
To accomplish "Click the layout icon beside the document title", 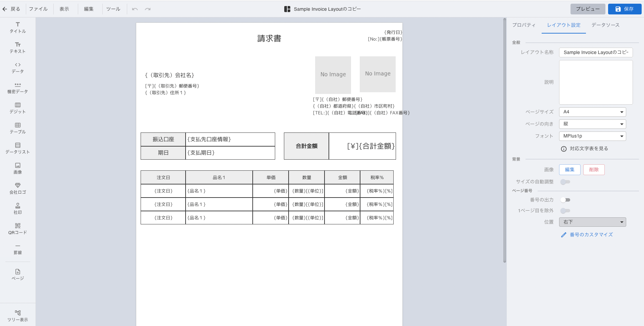I will (287, 9).
